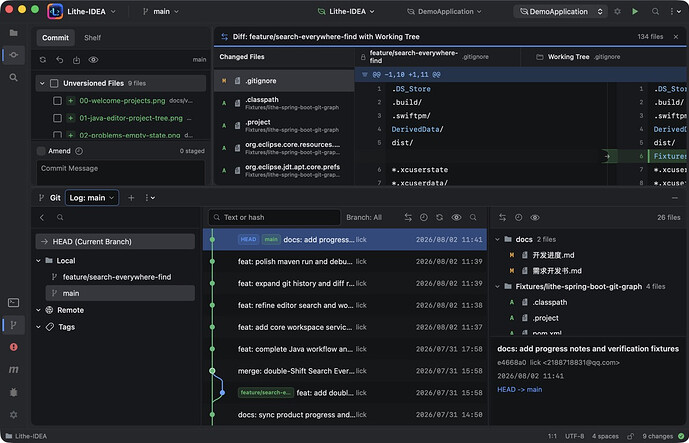Open the Log: main dropdown
689x443 pixels.
click(x=92, y=198)
